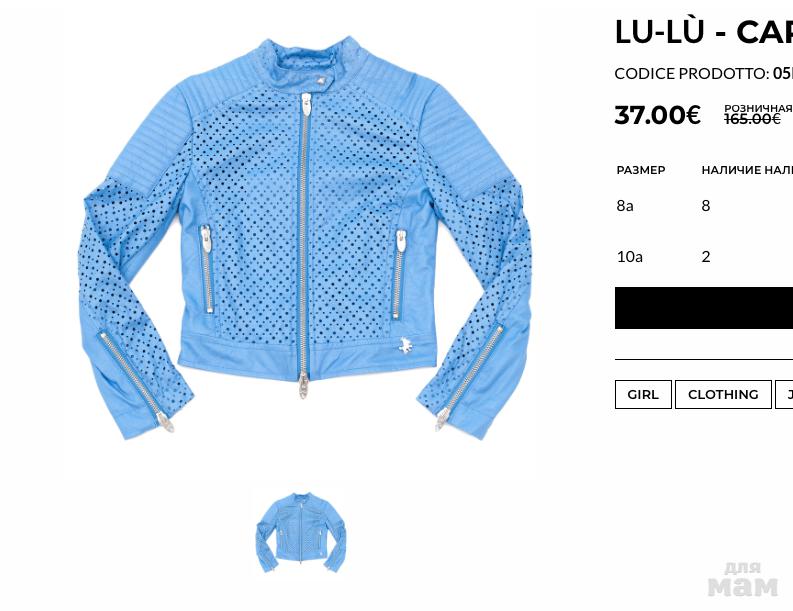Image resolution: width=793 pixels, height=611 pixels.
Task: Select size 10a in size table
Action: pos(629,256)
